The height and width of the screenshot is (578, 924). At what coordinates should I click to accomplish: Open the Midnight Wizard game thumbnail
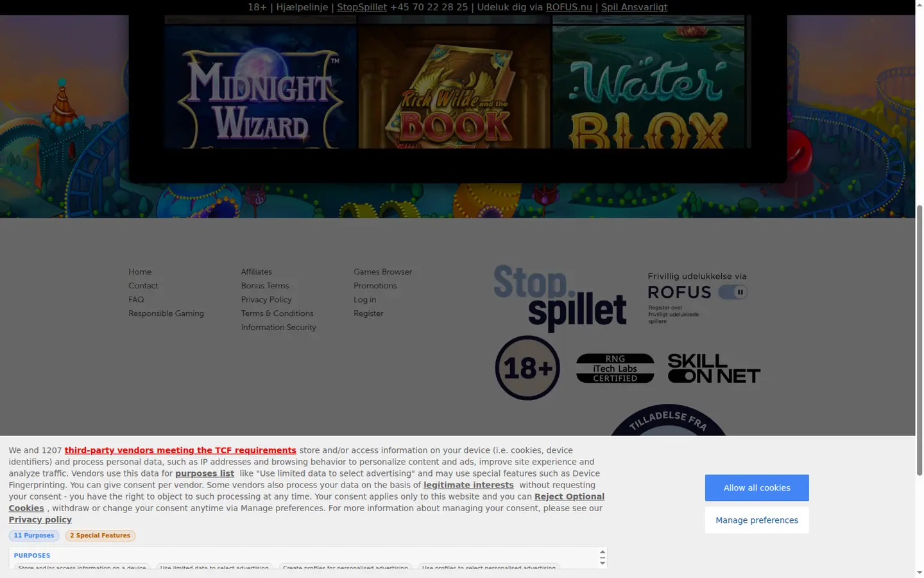pos(261,87)
